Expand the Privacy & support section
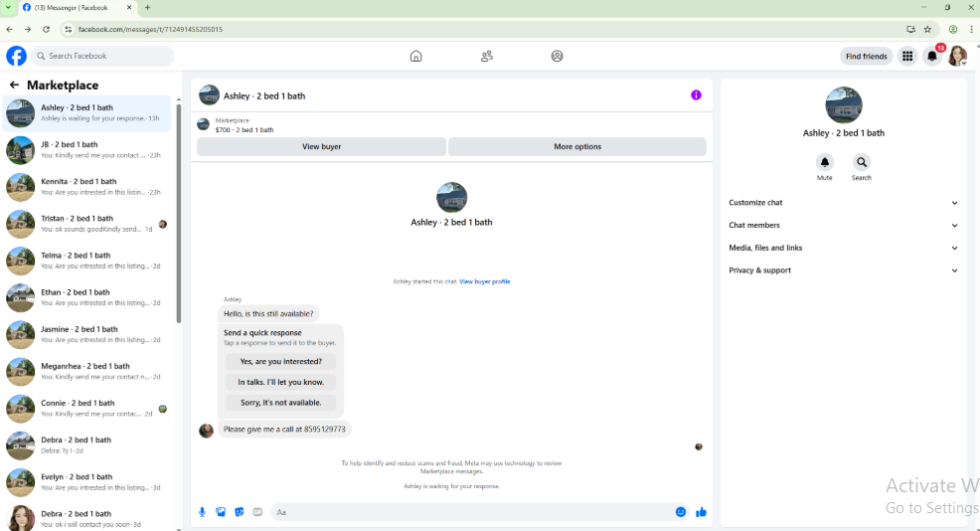980x531 pixels. click(x=843, y=270)
